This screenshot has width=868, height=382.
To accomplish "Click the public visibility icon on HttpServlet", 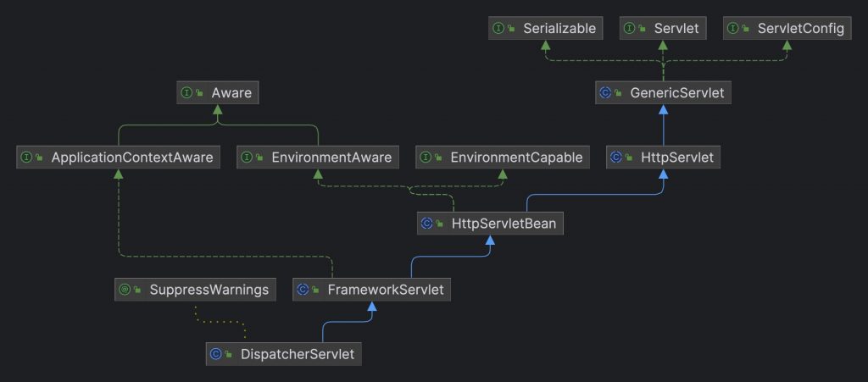I will [632, 158].
